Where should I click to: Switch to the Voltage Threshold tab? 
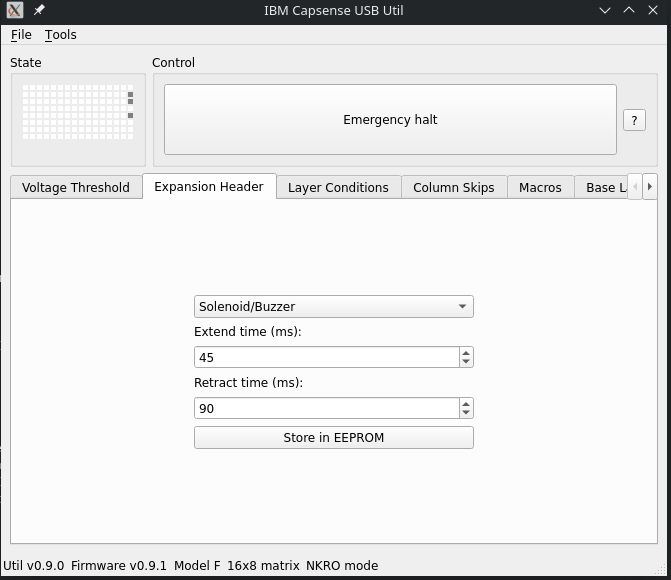pos(76,187)
